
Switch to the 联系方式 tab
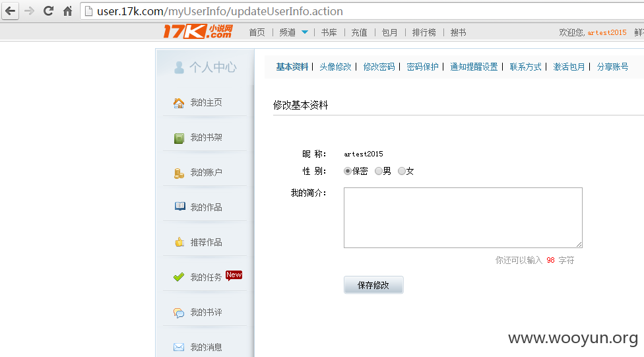click(x=526, y=67)
